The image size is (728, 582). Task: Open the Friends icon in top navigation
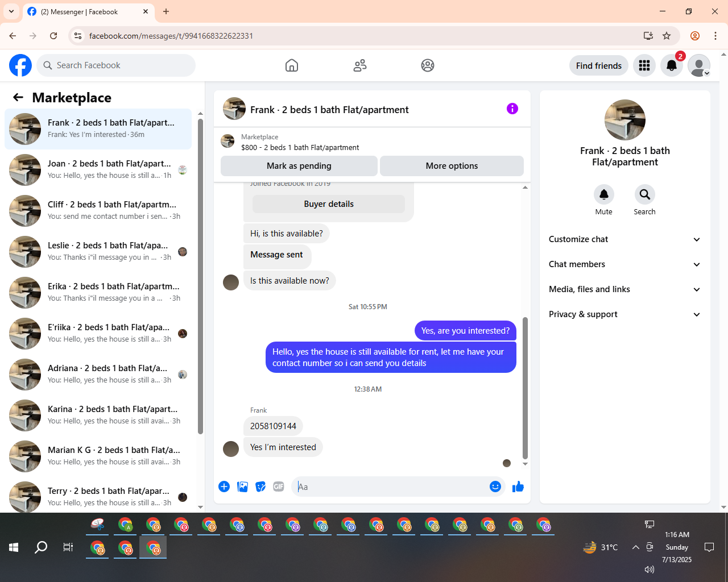coord(360,65)
